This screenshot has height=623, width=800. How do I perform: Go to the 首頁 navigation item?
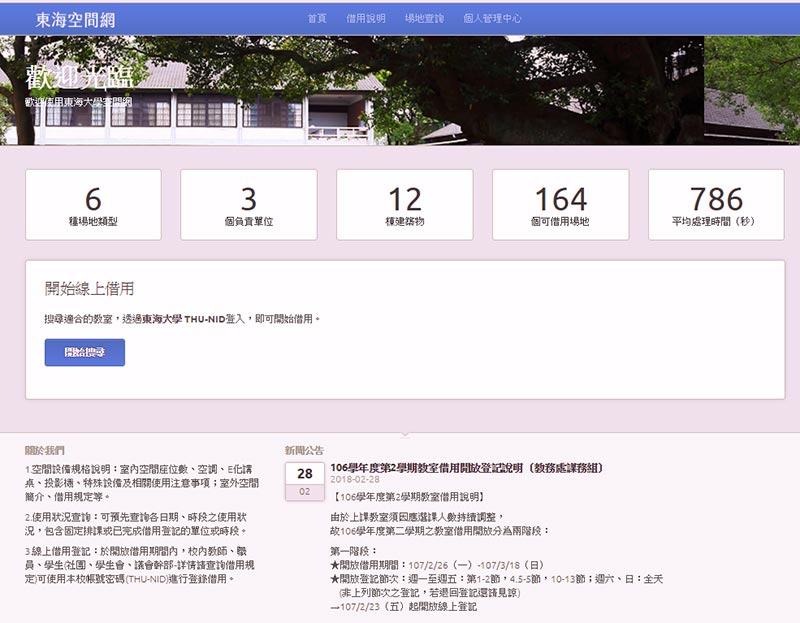click(x=317, y=18)
